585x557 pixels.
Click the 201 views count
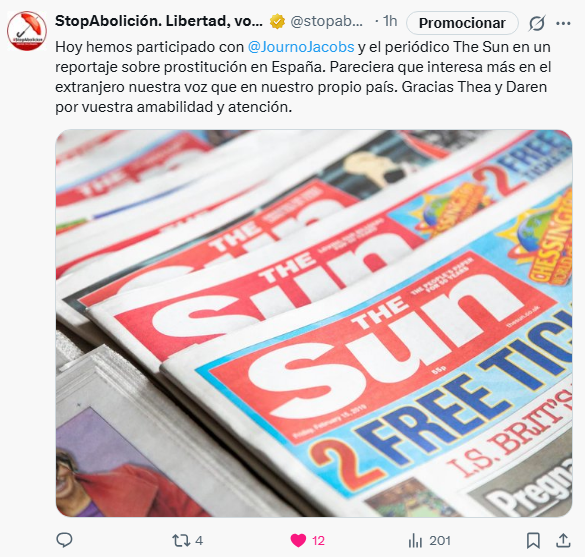(440, 541)
